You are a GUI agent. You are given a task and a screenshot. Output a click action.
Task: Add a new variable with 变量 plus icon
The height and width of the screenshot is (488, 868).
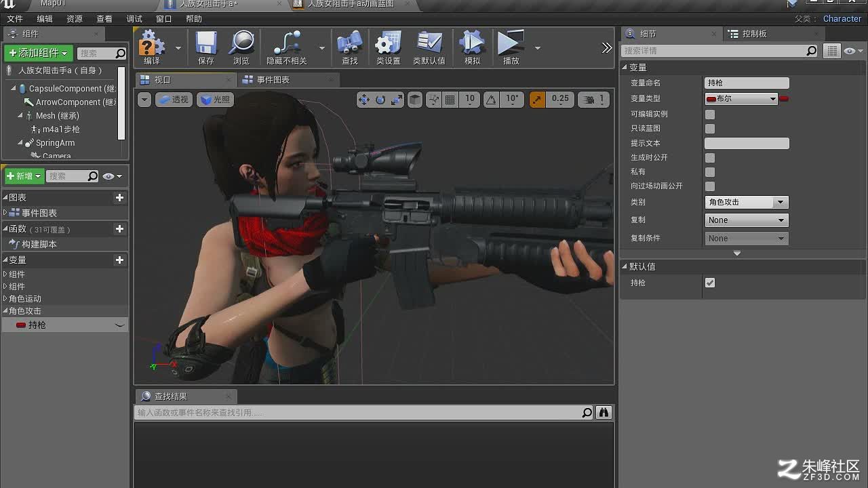point(120,260)
